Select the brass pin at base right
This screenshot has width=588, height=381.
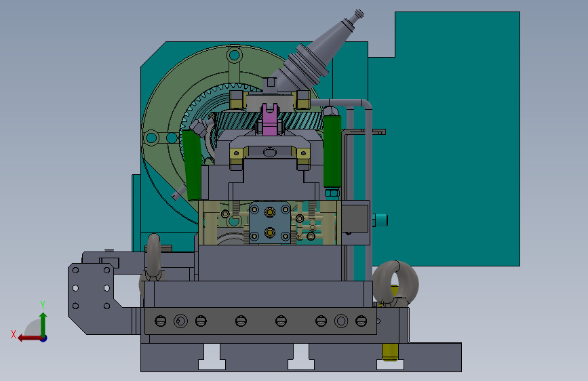point(390,353)
